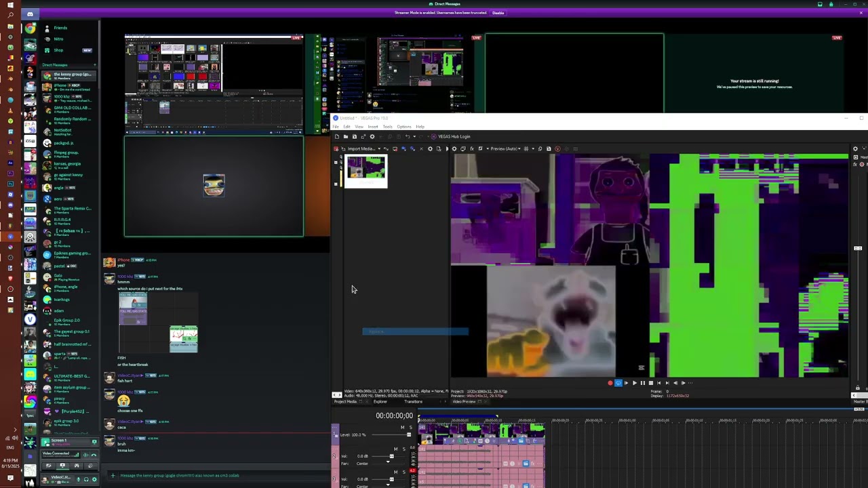Mute video track 1
Image resolution: width=868 pixels, height=488 pixels.
tap(402, 428)
